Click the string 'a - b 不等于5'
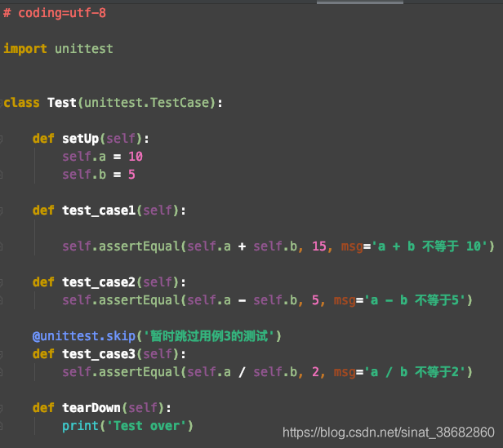This screenshot has width=503, height=448. 415,300
